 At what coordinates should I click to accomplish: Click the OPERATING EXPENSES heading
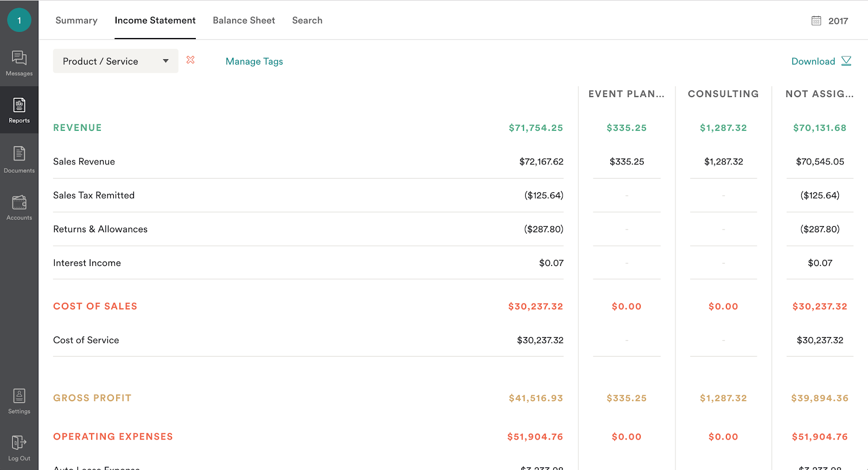[113, 436]
